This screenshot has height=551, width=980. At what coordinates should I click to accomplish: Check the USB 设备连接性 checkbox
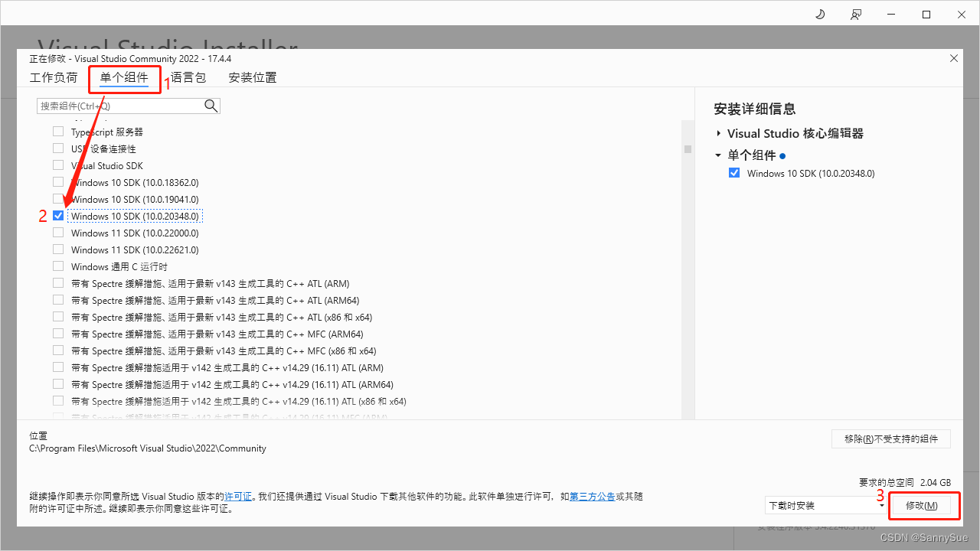coord(58,148)
